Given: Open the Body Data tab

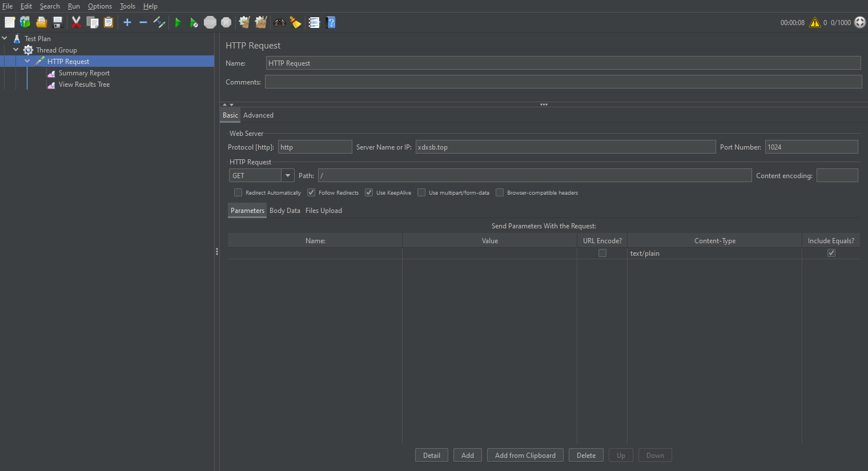Looking at the screenshot, I should coord(284,211).
